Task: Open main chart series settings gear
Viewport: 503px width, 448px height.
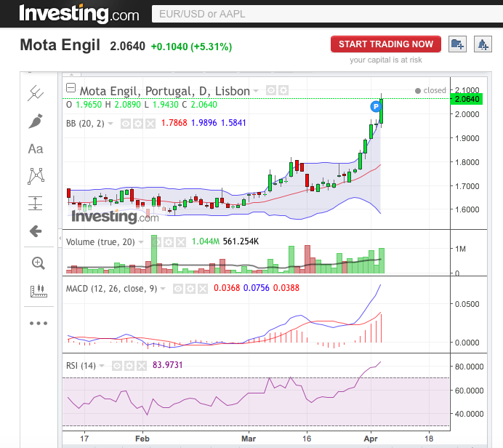Action: [283, 90]
